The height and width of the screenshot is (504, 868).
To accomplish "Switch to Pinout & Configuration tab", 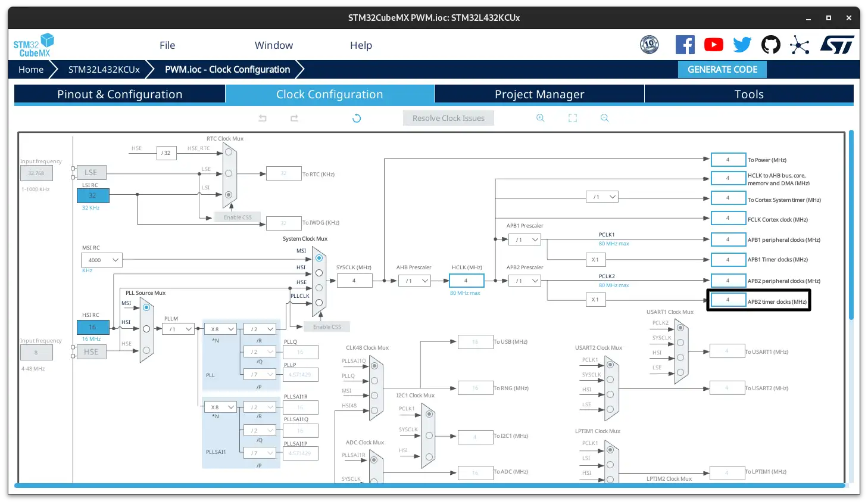I will point(120,94).
